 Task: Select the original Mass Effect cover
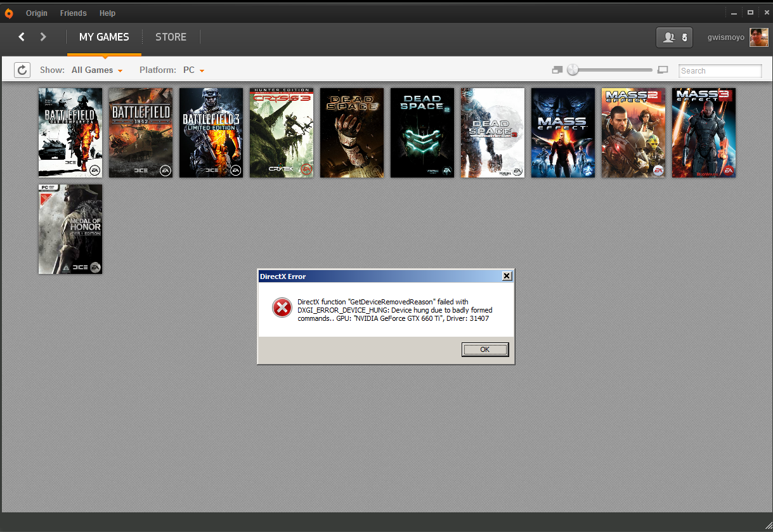[563, 133]
